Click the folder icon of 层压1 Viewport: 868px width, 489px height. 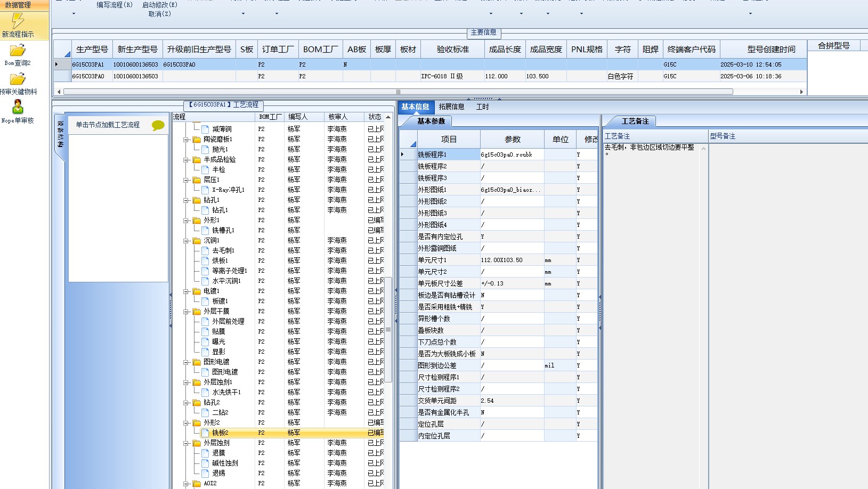(x=197, y=180)
